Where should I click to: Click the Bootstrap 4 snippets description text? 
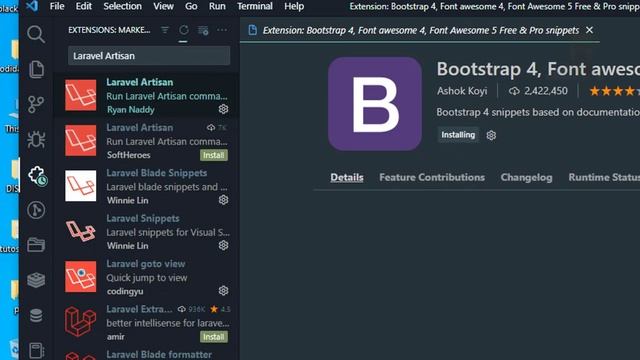tap(538, 112)
